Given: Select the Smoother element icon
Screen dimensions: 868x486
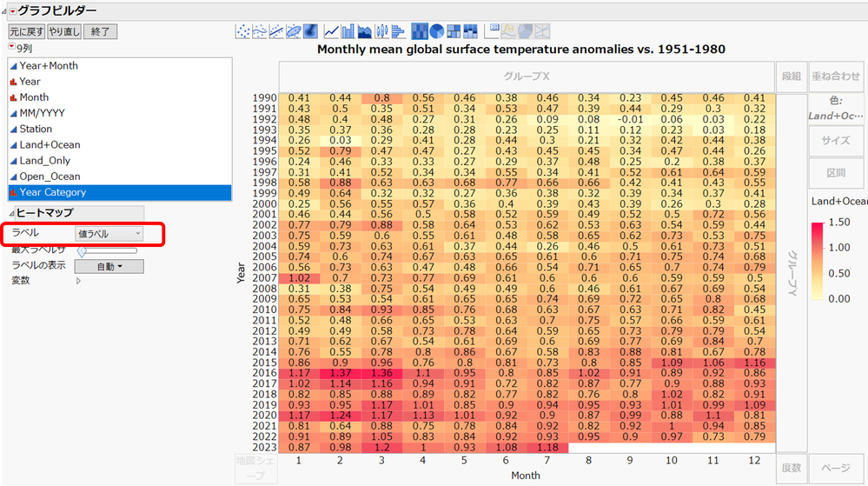Looking at the screenshot, I should (260, 31).
